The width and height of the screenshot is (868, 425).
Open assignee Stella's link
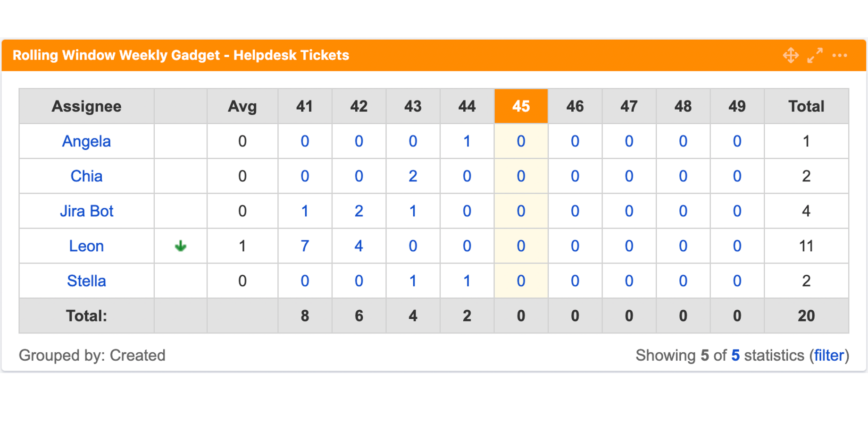tap(86, 281)
